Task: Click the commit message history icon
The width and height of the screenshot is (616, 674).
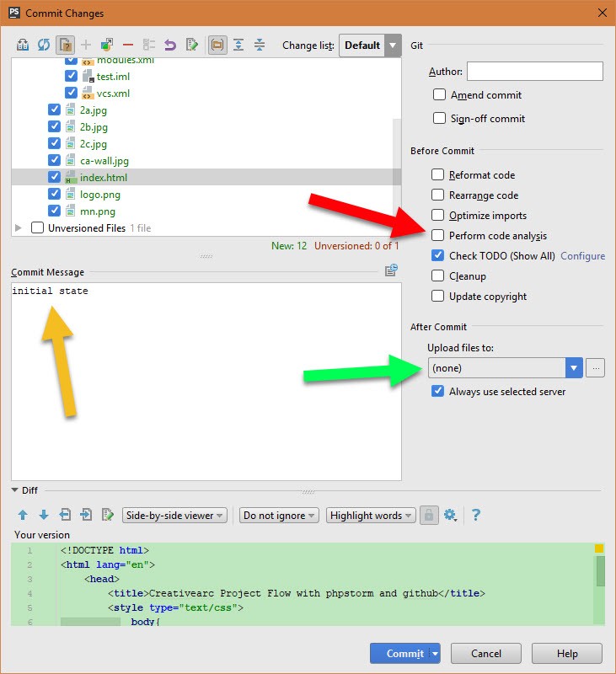Action: [x=391, y=270]
